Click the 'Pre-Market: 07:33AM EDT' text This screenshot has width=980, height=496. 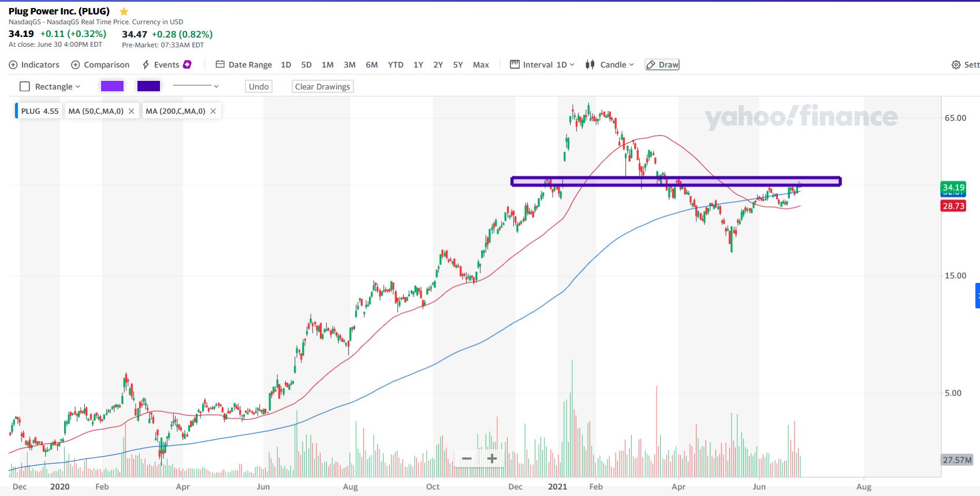pos(163,45)
